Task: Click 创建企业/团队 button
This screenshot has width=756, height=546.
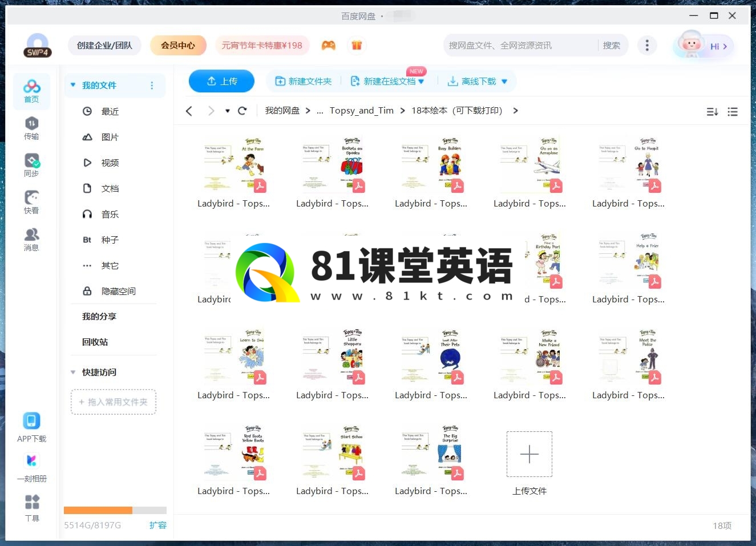Action: 104,46
